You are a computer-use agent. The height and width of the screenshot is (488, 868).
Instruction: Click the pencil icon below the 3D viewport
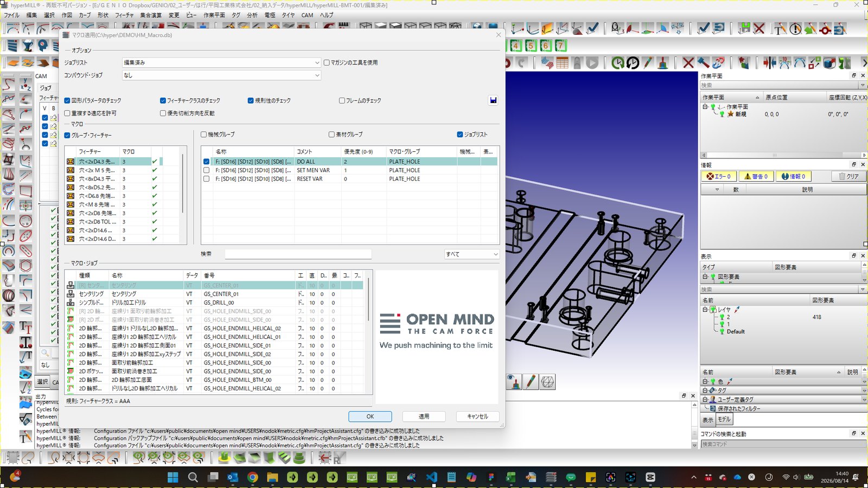(x=530, y=382)
